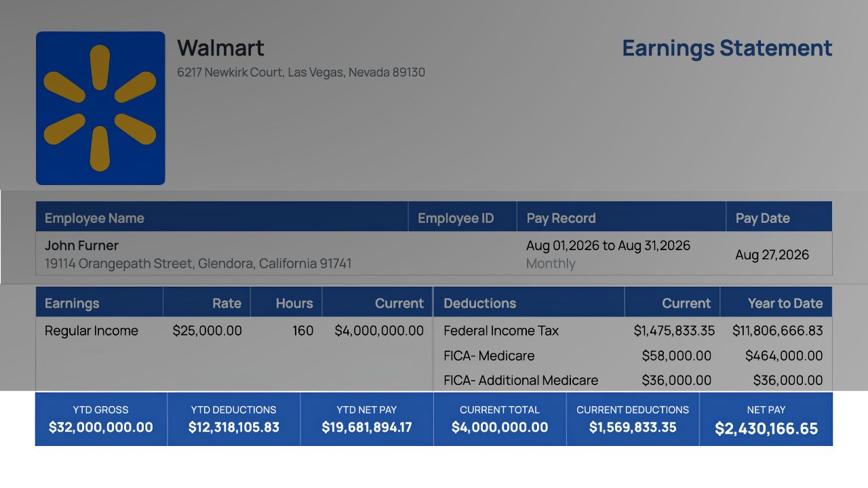
Task: Click the 'Pay Record' column header
Action: tap(561, 218)
